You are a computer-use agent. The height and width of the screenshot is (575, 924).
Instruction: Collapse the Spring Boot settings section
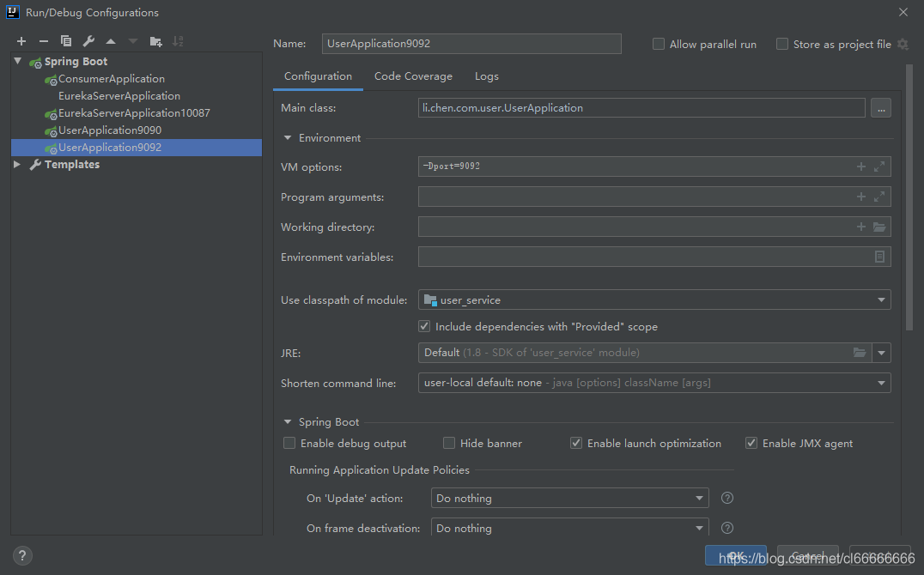tap(288, 422)
